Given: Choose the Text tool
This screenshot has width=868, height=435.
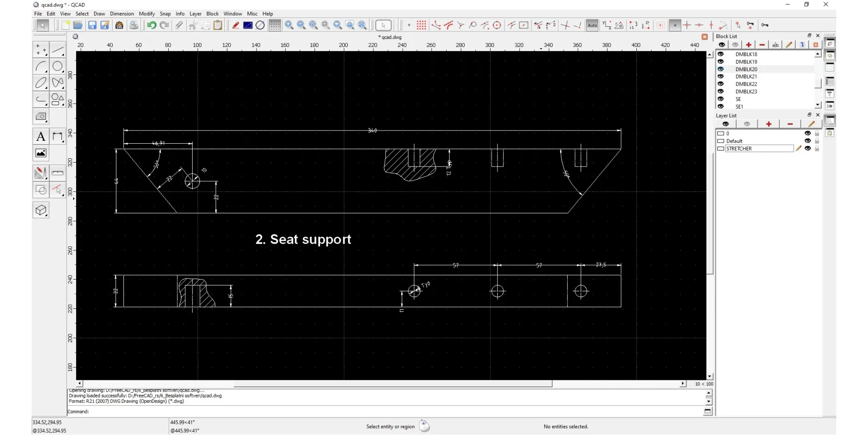Looking at the screenshot, I should 41,137.
